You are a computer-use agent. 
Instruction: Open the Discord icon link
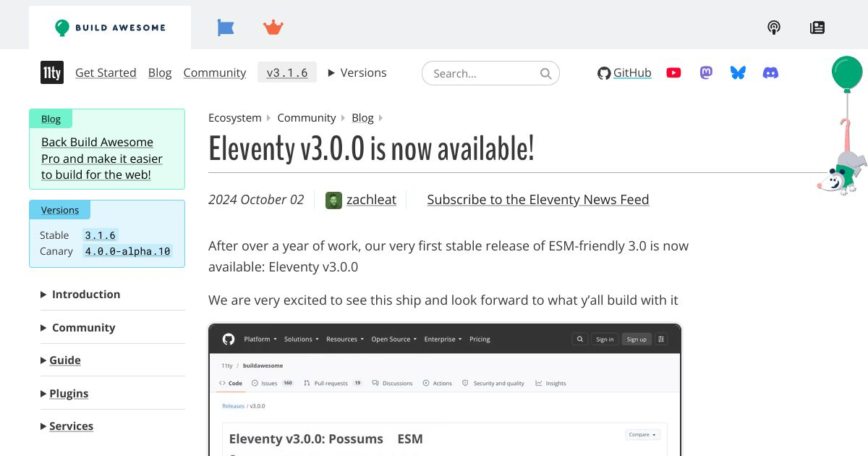[771, 72]
